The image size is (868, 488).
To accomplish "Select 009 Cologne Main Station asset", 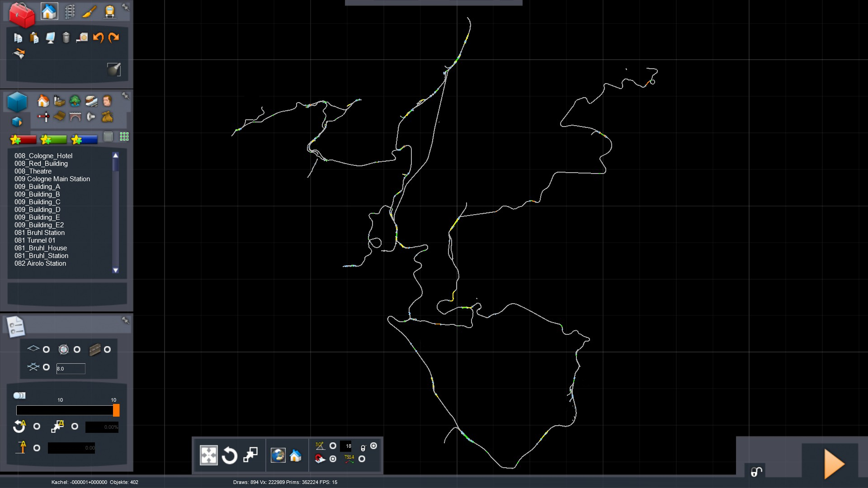I will 52,179.
